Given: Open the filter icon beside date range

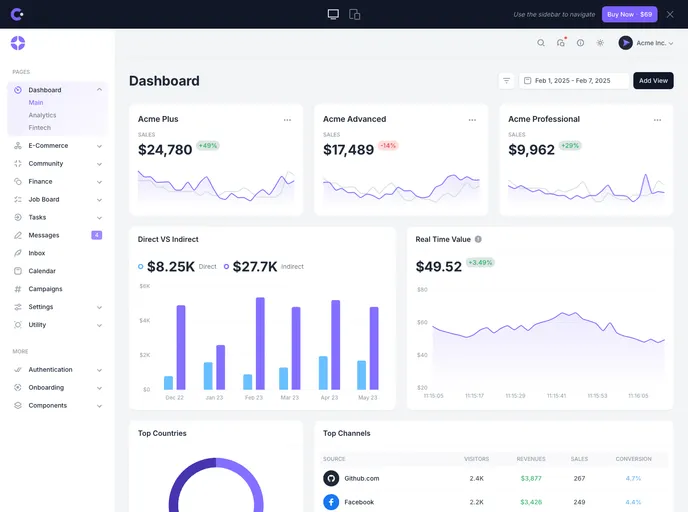Looking at the screenshot, I should pyautogui.click(x=507, y=81).
